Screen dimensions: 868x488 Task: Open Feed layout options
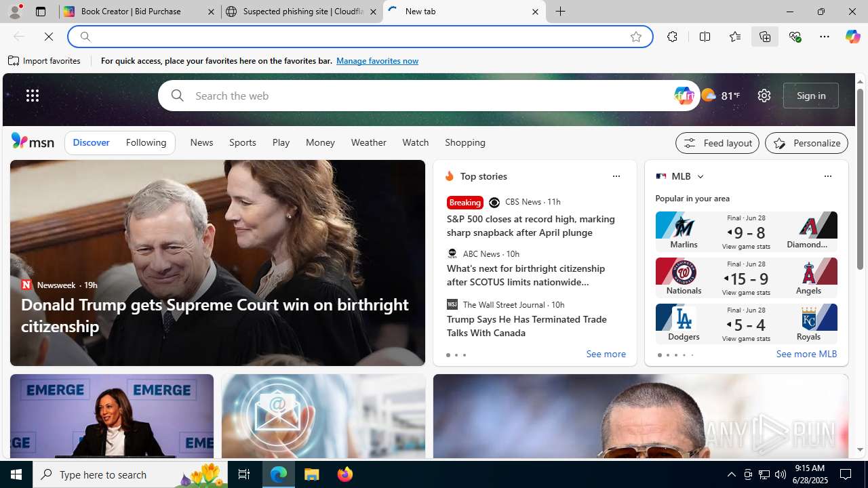[x=717, y=143]
